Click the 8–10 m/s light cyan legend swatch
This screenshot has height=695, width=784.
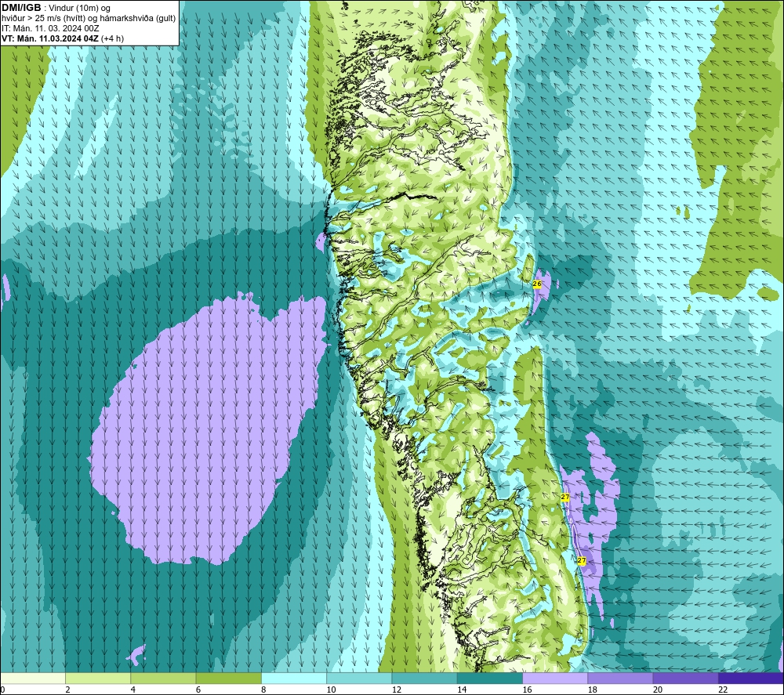click(x=294, y=678)
